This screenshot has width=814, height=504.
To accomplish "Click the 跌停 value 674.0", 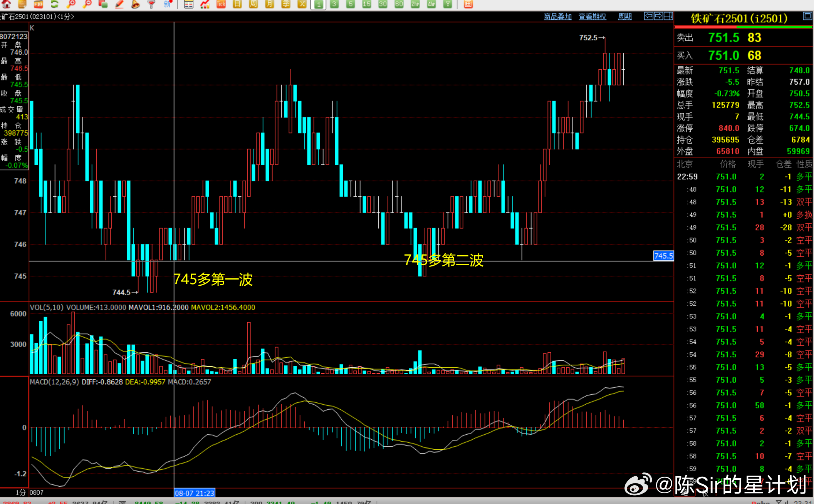I will click(799, 128).
